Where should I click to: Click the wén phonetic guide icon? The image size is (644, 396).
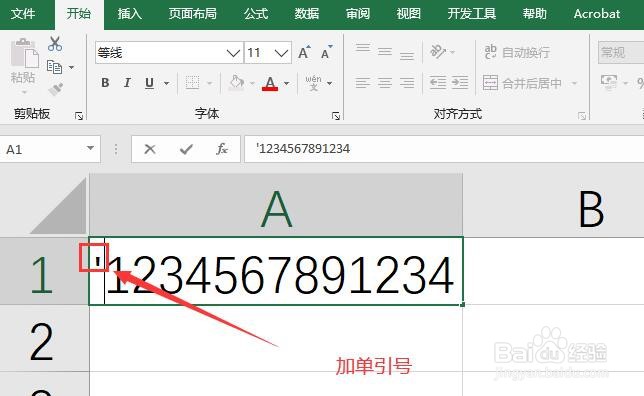point(313,83)
